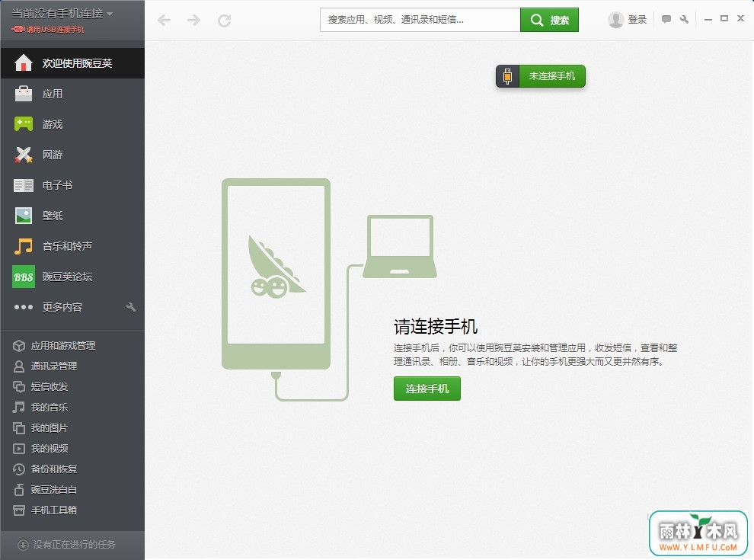Click the cube icon beside 应用和游戏管理

[x=19, y=346]
